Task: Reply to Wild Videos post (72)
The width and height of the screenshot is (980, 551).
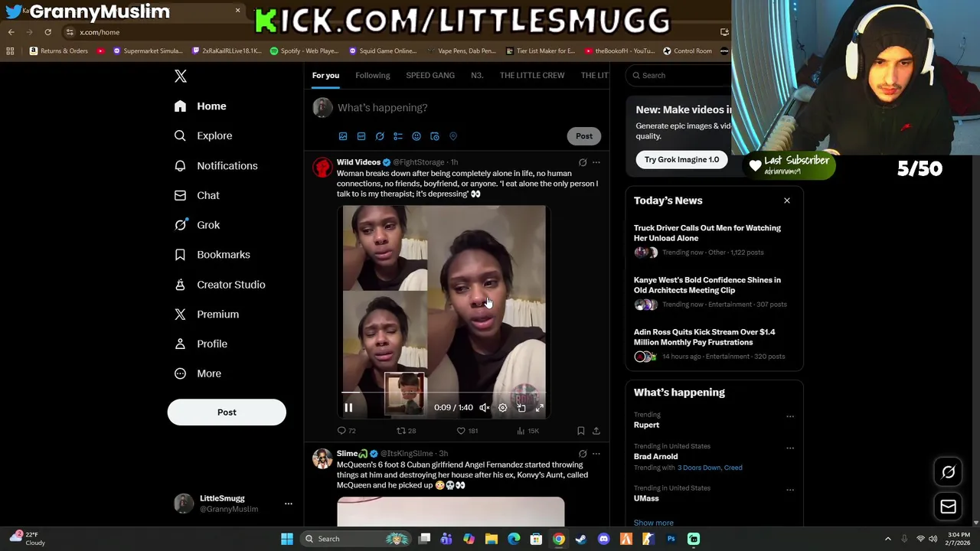Action: tap(347, 431)
